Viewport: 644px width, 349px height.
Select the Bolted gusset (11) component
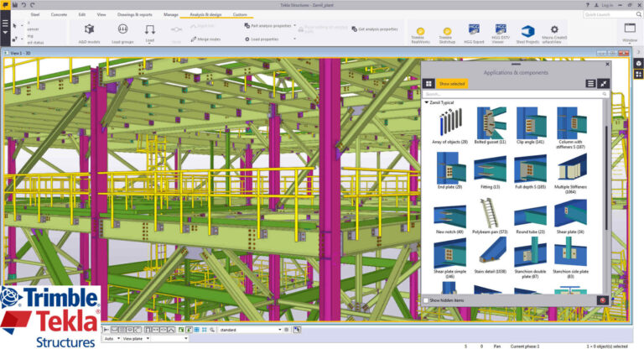[490, 125]
